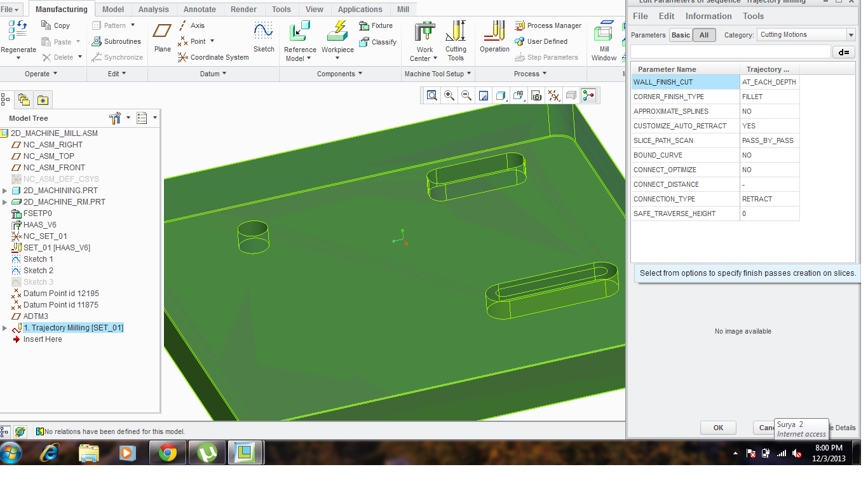868x488 pixels.
Task: Open the Cutting Tools manager
Action: coord(456,41)
